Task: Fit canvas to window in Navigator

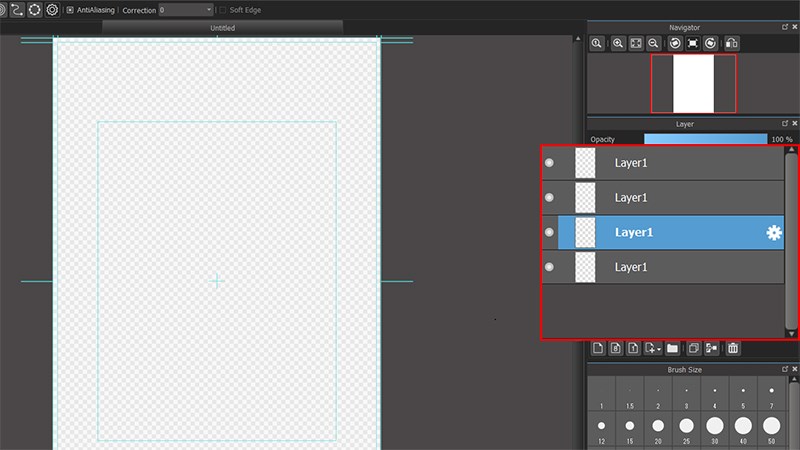Action: (636, 44)
